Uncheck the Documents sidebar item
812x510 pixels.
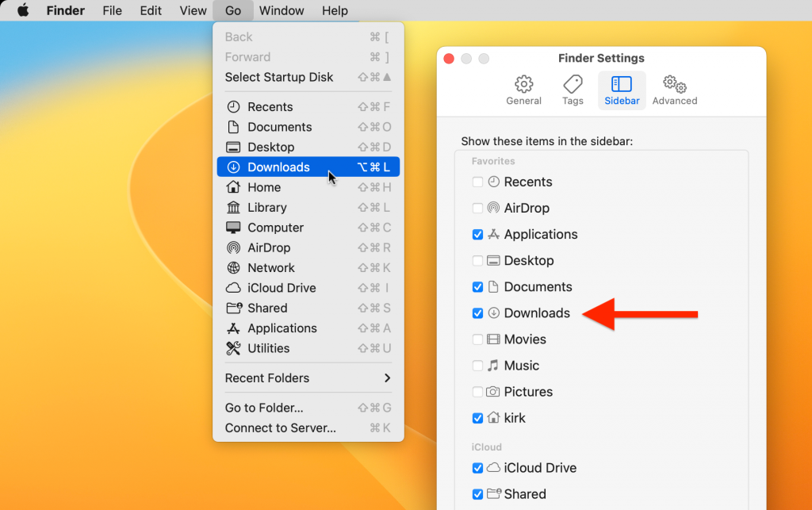(478, 286)
